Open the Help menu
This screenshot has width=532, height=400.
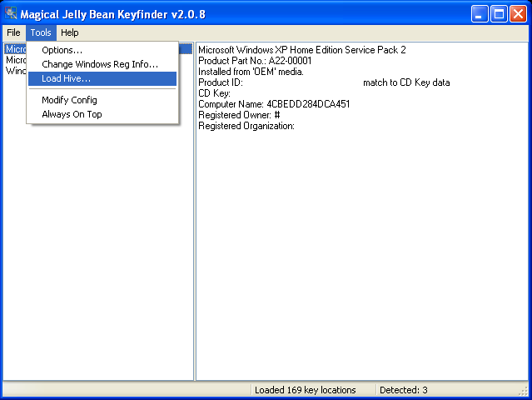point(70,32)
